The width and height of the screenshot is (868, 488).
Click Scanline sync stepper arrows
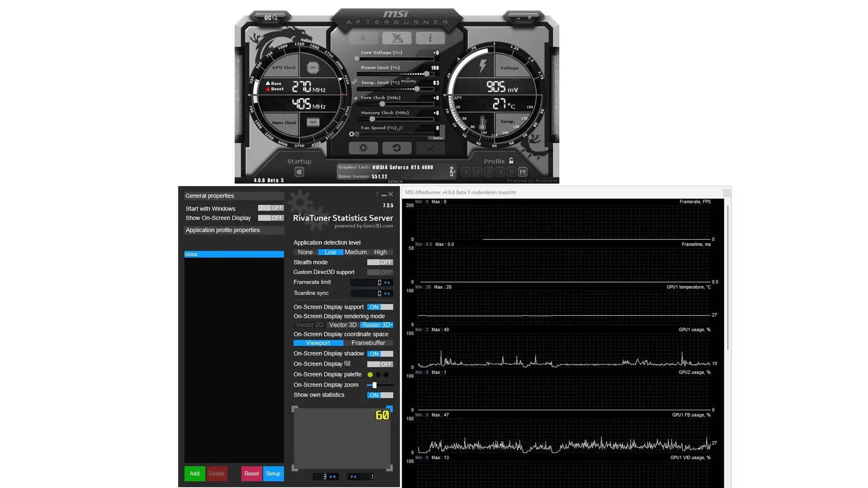(387, 293)
